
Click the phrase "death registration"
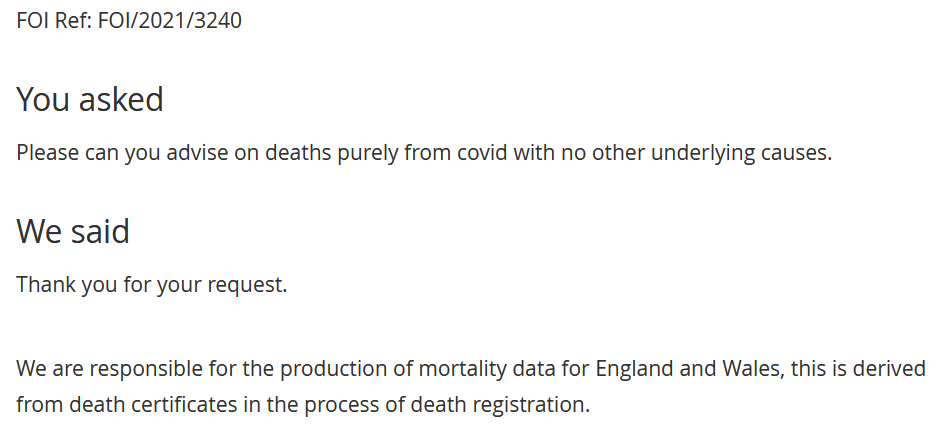point(498,405)
